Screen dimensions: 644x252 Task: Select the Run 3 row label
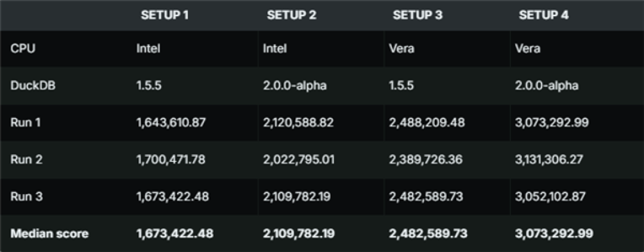click(x=26, y=197)
